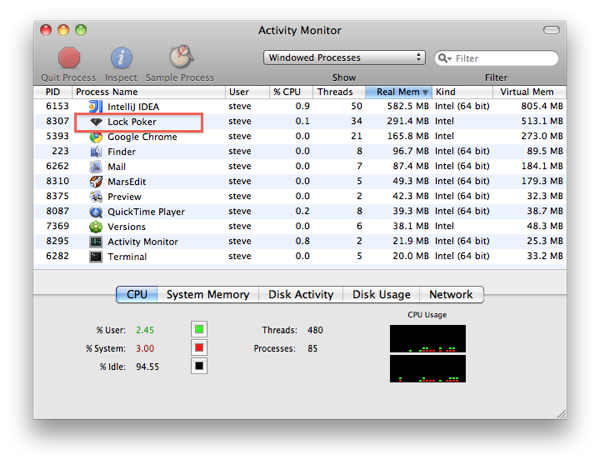The width and height of the screenshot is (600, 465).
Task: Sort by the % CPU column header
Action: [291, 92]
